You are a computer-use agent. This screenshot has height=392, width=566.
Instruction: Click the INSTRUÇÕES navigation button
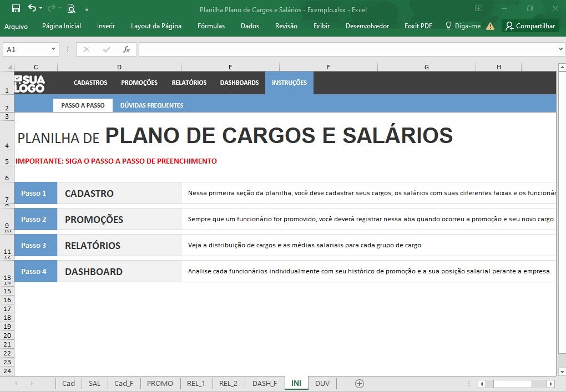click(x=289, y=83)
